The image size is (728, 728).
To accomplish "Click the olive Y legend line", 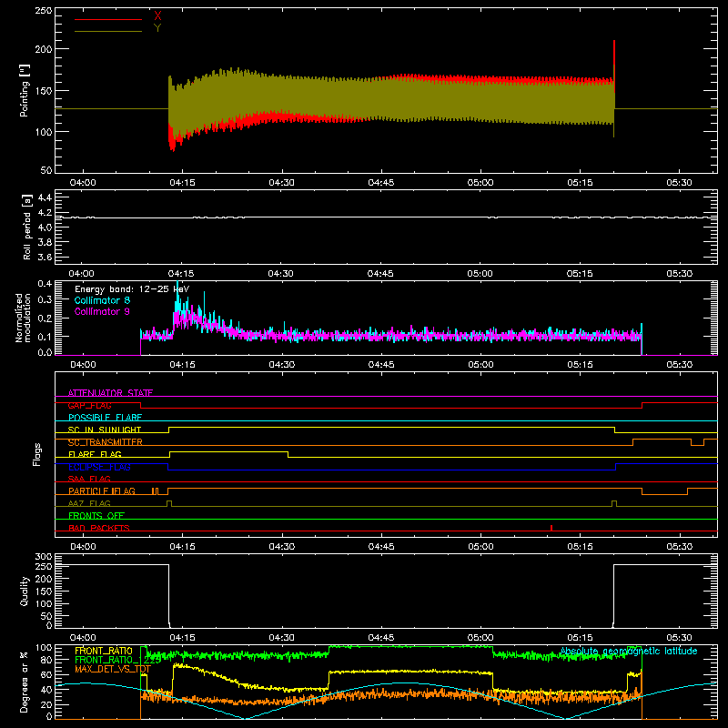I will tap(108, 31).
